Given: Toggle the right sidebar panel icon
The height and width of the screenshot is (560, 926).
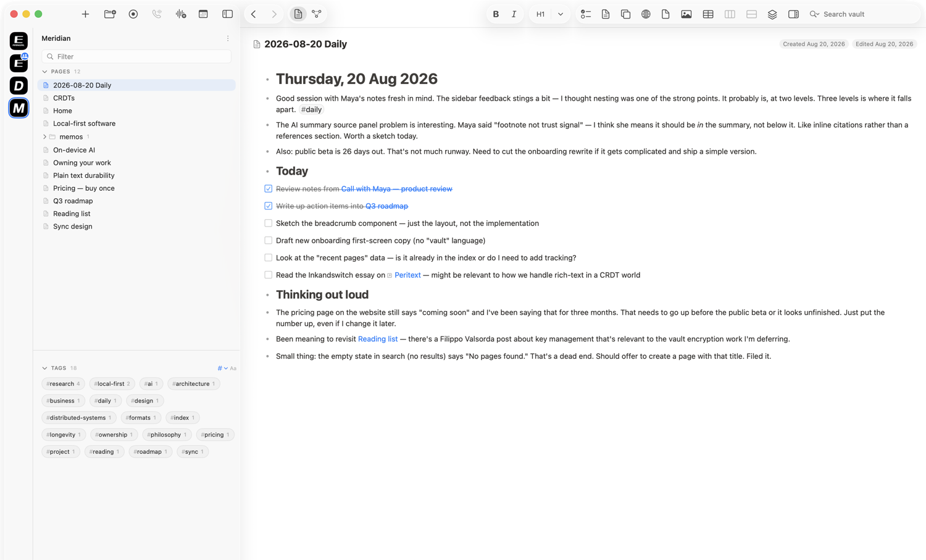Looking at the screenshot, I should (x=794, y=14).
